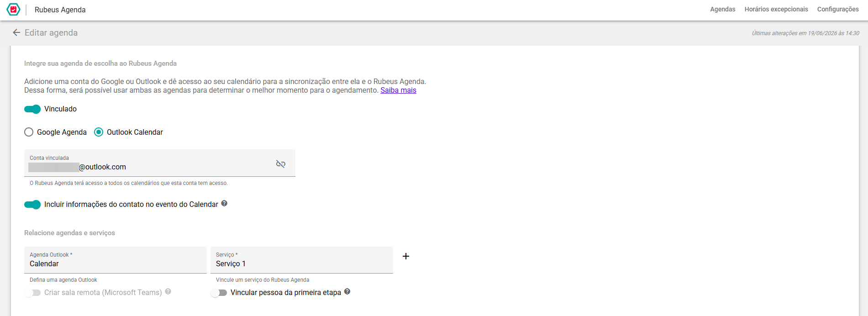This screenshot has width=868, height=316.
Task: Follow the Saiba mais link
Action: (398, 90)
